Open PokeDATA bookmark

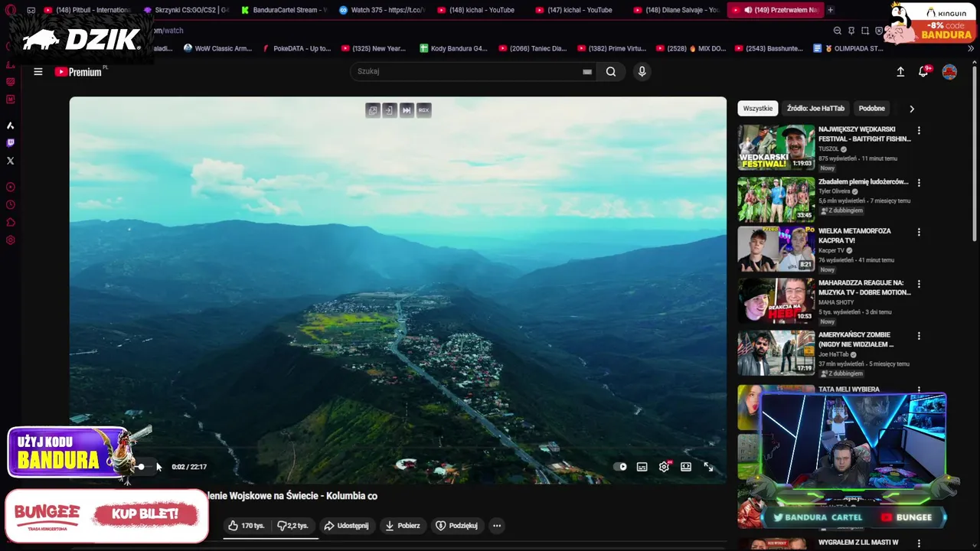click(296, 48)
